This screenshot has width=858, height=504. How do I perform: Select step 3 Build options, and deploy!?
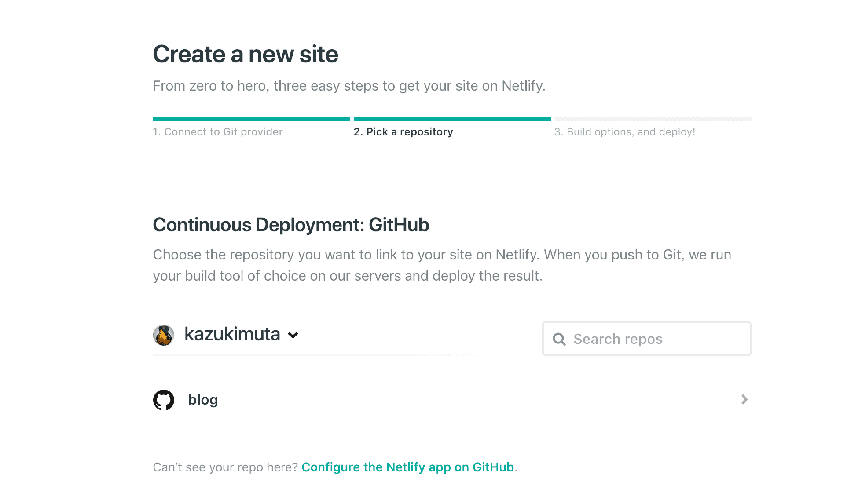(625, 132)
